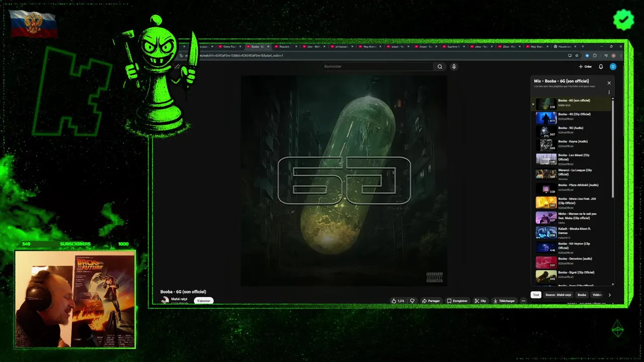The image size is (644, 362).
Task: Click the Créer button
Action: pyautogui.click(x=585, y=66)
